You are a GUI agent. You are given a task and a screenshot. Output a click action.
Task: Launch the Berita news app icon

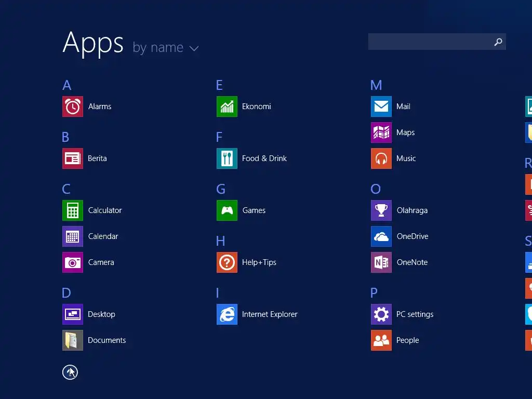click(x=73, y=158)
